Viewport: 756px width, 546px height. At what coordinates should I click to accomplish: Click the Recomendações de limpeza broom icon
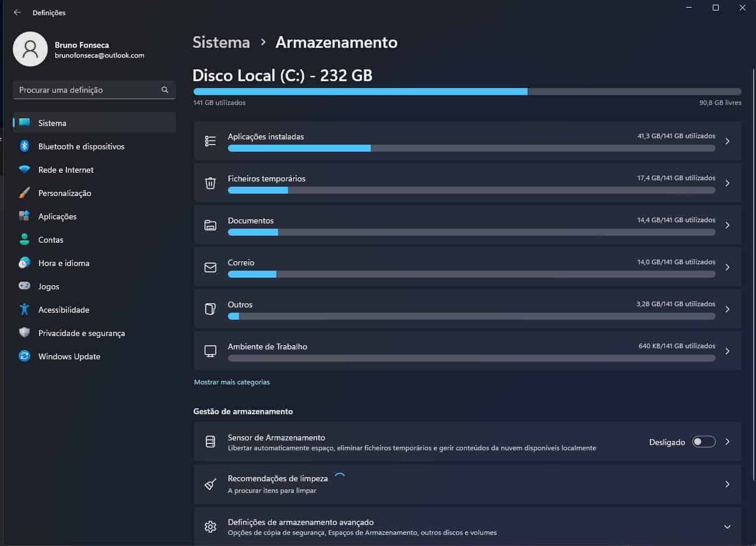(x=210, y=484)
